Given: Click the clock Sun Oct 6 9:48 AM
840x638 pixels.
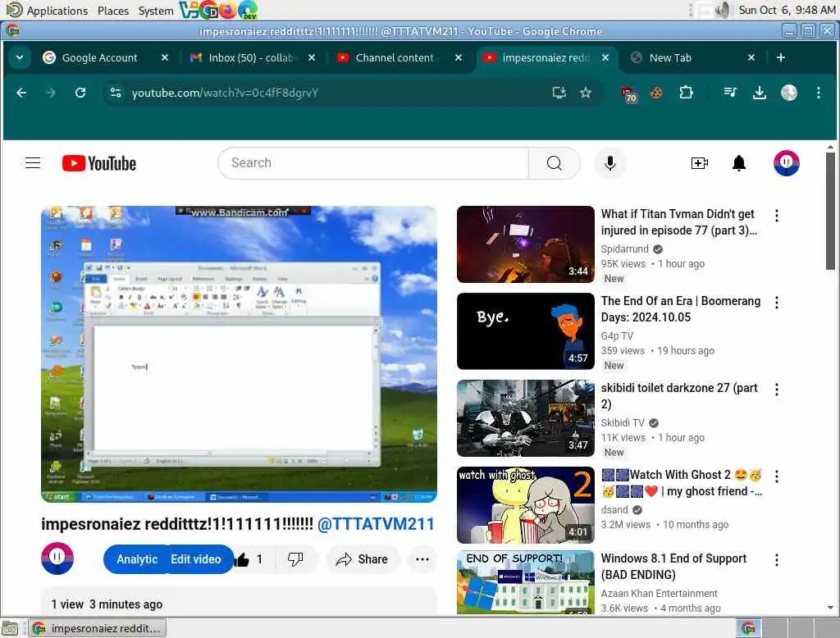Looking at the screenshot, I should (787, 10).
